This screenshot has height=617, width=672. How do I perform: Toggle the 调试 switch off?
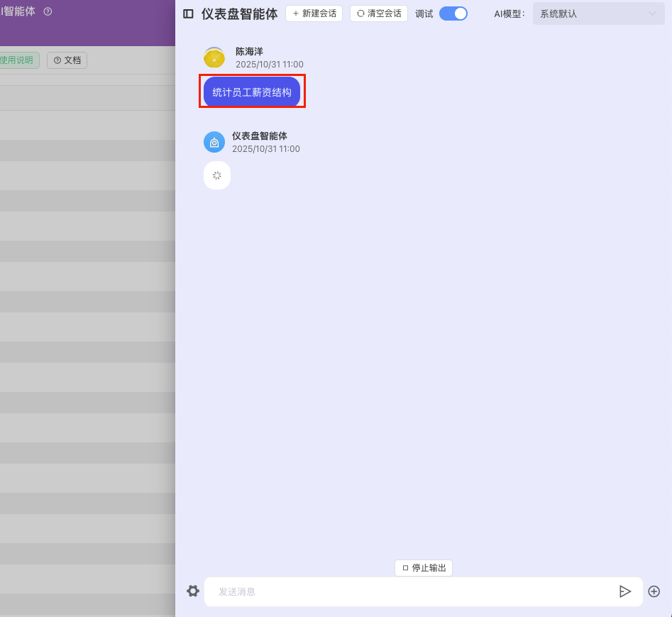coord(453,13)
